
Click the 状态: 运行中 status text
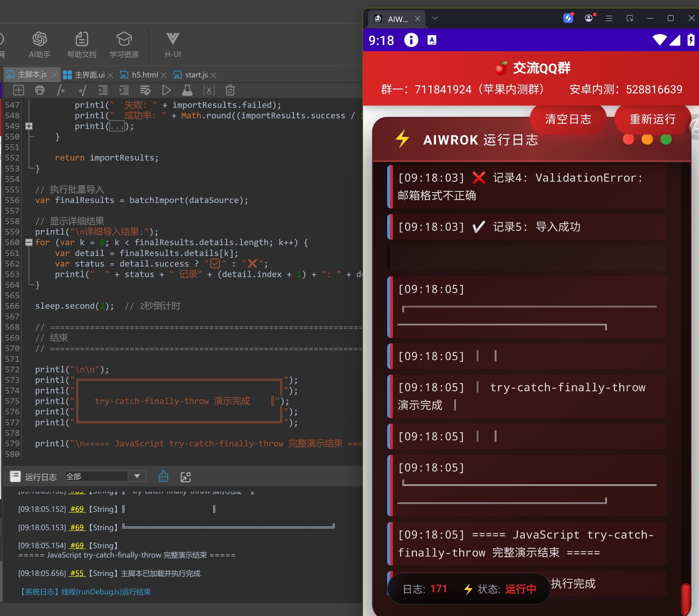pos(500,589)
